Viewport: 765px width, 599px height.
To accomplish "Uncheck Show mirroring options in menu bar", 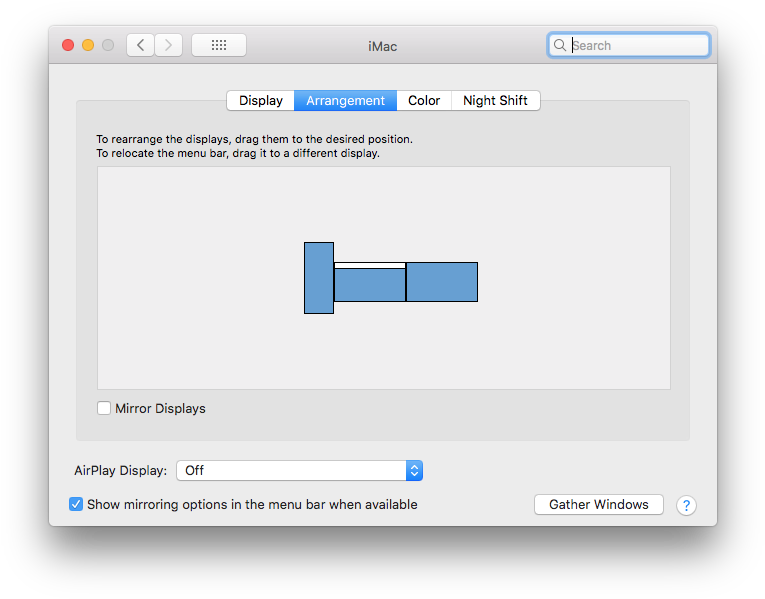I will click(76, 504).
